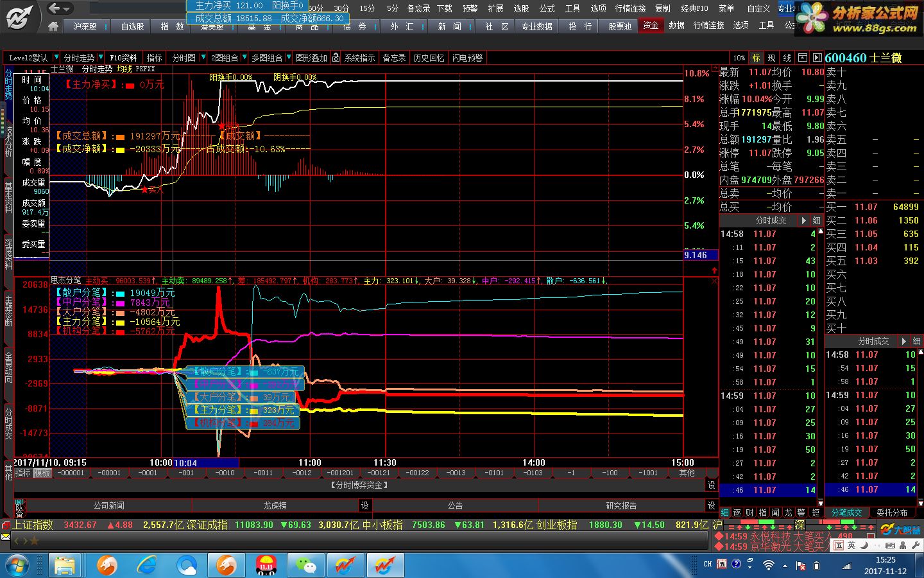Expand the right 分时成交 panel arrow
924x578 pixels.
(x=904, y=341)
